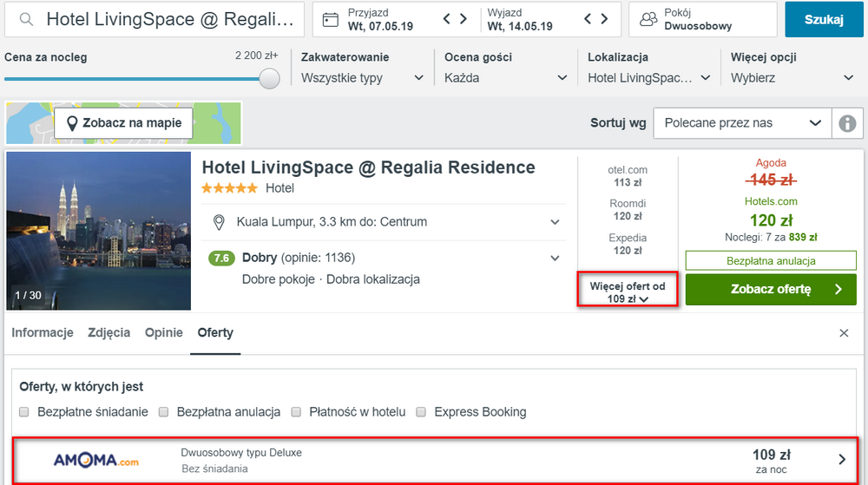The height and width of the screenshot is (485, 868).
Task: Go to next arrival date arrow
Action: [x=464, y=19]
